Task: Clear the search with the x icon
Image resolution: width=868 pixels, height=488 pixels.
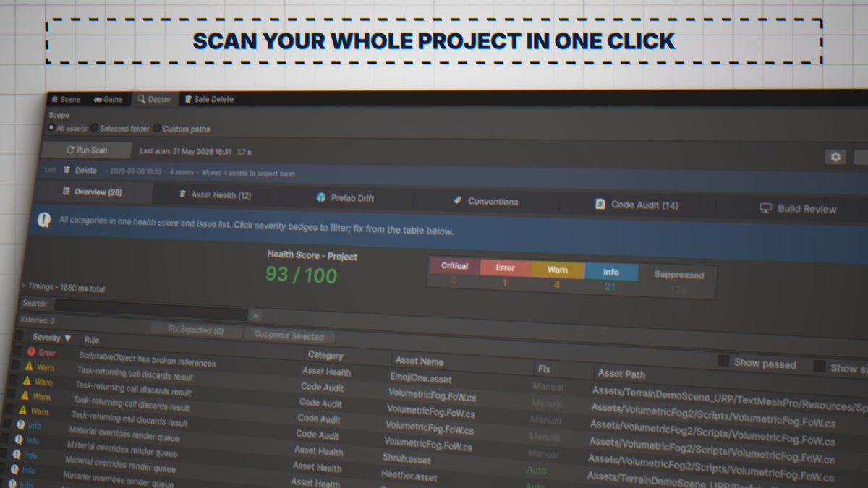Action: 255,315
